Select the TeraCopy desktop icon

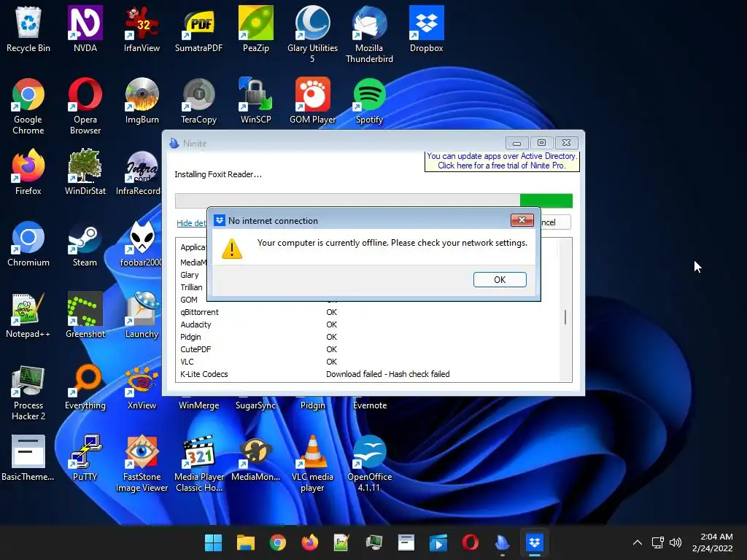point(198,101)
